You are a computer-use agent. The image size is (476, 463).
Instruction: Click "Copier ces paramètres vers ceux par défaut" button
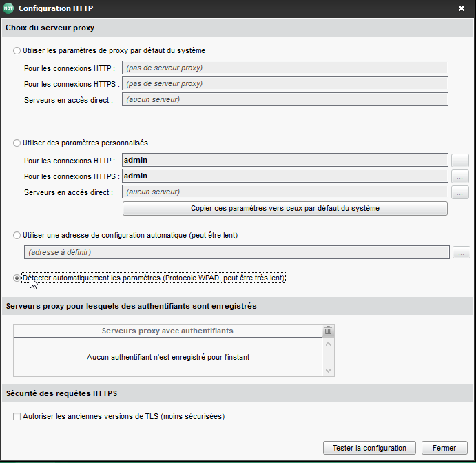[x=285, y=208]
